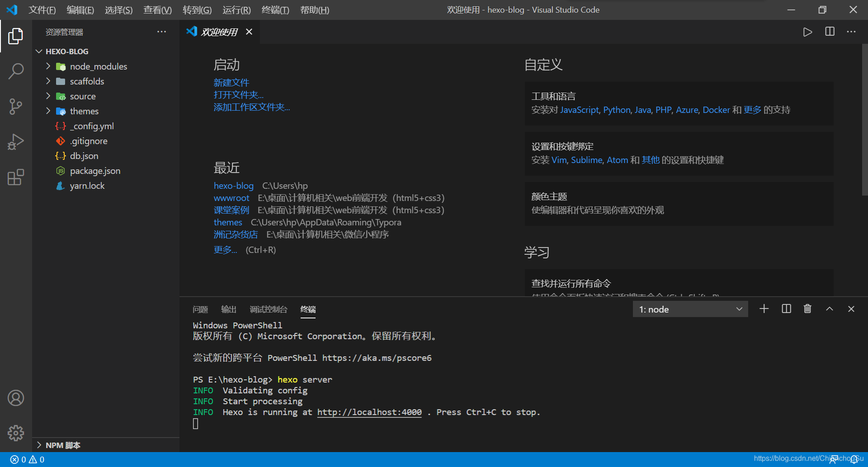Click the http://localhost:4000 terminal link

click(369, 412)
